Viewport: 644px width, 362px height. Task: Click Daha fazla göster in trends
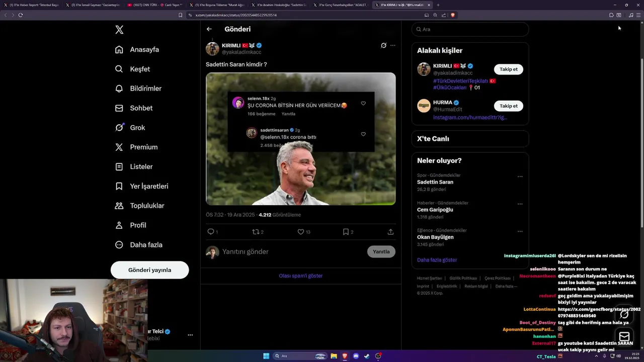coord(437,260)
